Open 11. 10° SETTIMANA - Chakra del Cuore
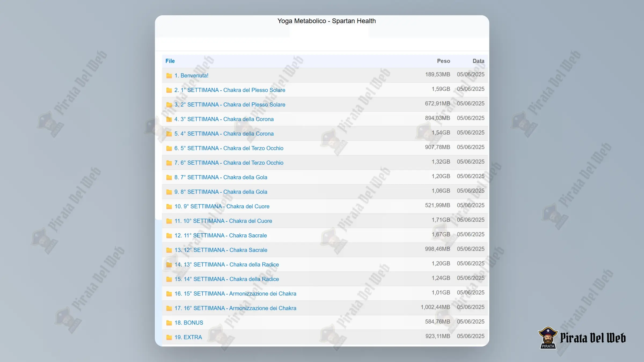Image resolution: width=644 pixels, height=362 pixels. pyautogui.click(x=223, y=221)
